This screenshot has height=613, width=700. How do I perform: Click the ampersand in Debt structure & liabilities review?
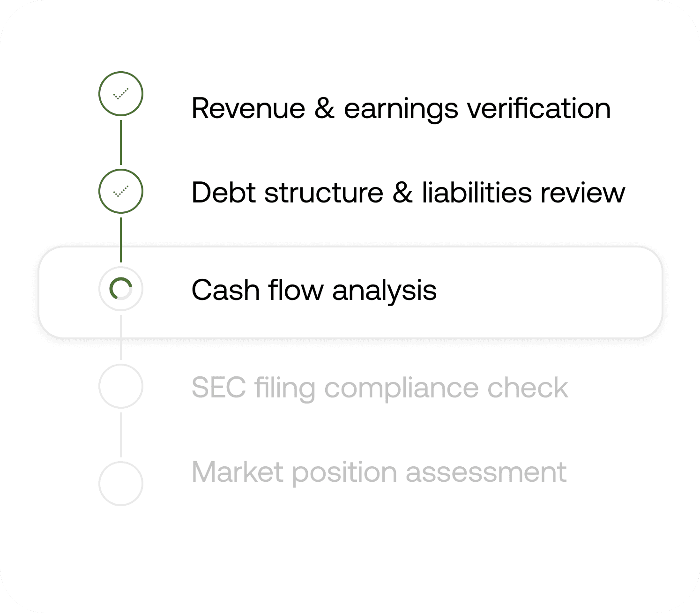click(x=402, y=193)
